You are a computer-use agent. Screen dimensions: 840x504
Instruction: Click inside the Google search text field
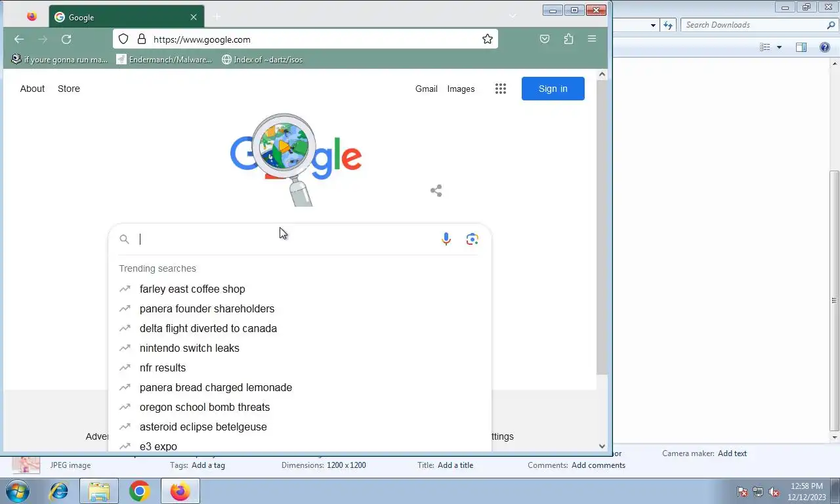(x=286, y=240)
